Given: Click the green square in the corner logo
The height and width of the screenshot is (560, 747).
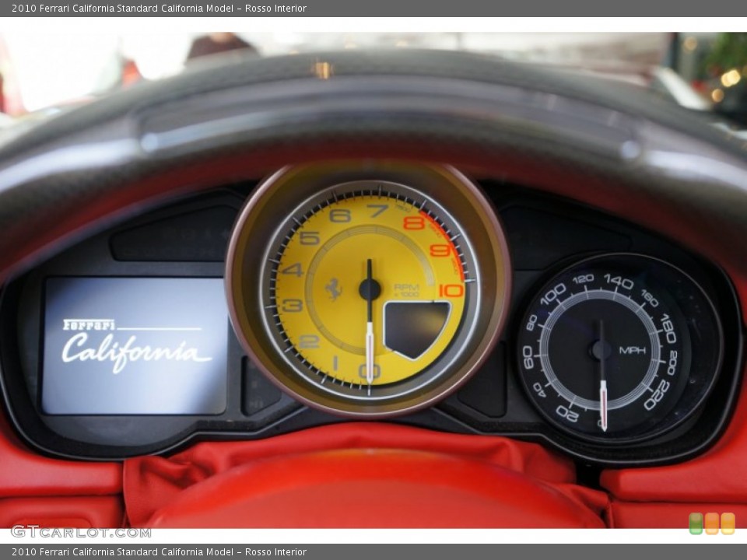Looking at the screenshot, I should click(x=696, y=523).
